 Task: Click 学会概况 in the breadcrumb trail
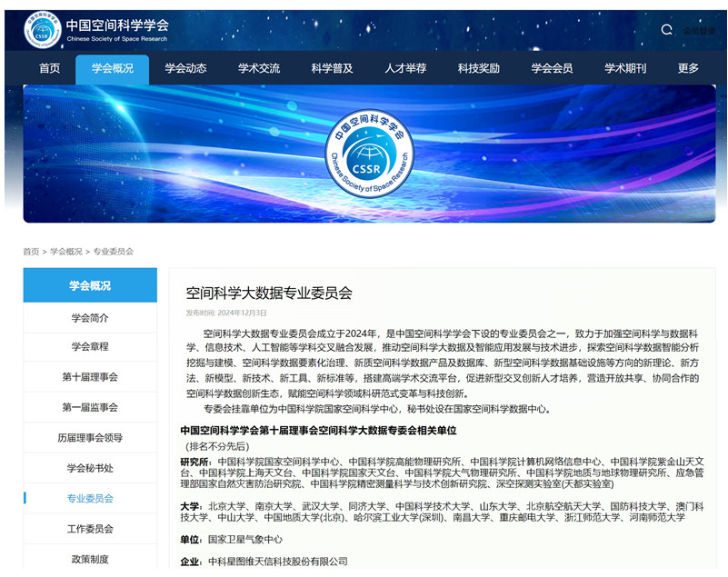coord(66,252)
